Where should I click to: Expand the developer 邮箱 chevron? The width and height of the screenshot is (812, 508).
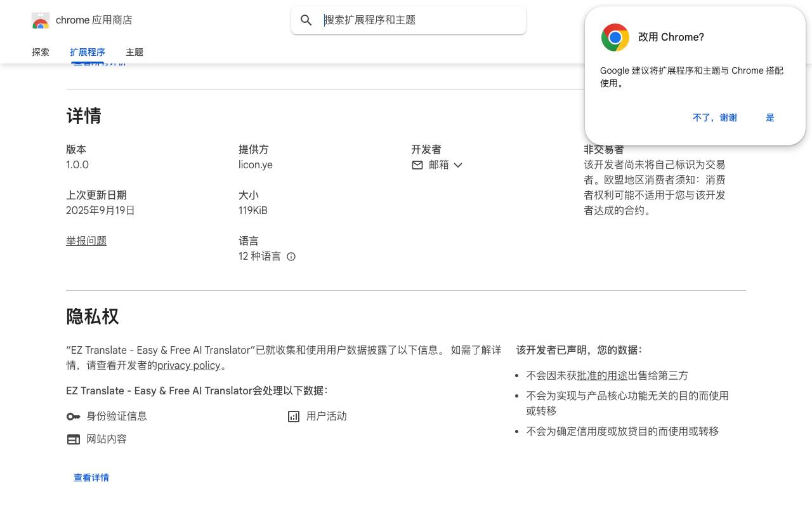(x=458, y=165)
